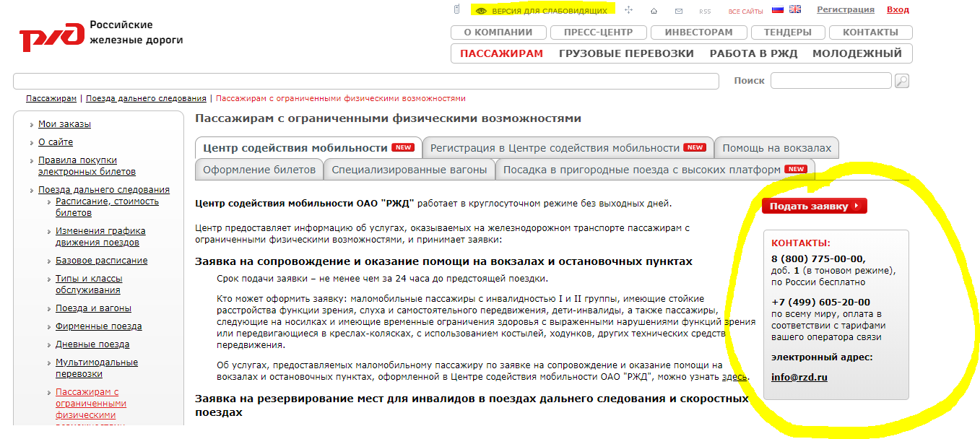Screen dimensions: 980x439
Task: Open the ИНВЕСТОРАМ menu
Action: tap(698, 32)
